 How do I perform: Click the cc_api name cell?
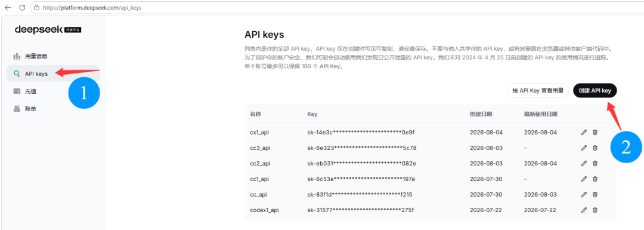tap(258, 194)
